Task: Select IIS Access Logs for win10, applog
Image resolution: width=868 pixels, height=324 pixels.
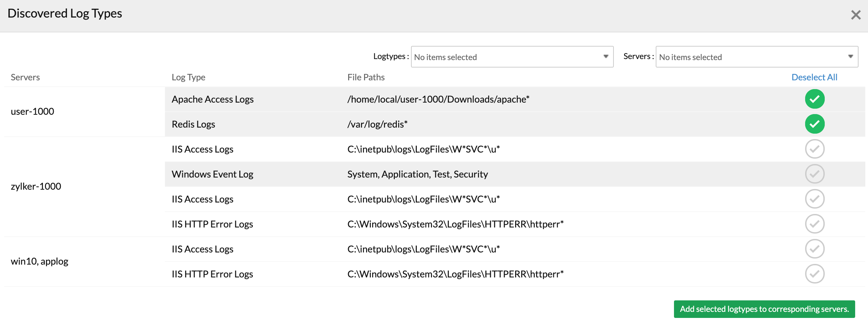Action: click(815, 249)
